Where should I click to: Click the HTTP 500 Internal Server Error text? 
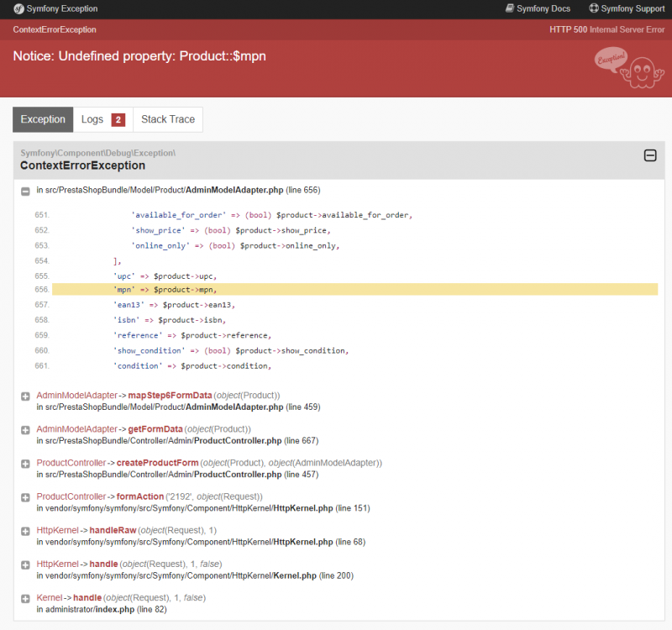pos(606,29)
